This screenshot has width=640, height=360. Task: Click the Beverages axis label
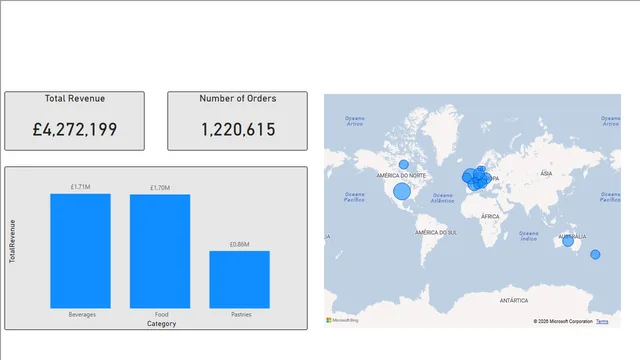(x=82, y=315)
